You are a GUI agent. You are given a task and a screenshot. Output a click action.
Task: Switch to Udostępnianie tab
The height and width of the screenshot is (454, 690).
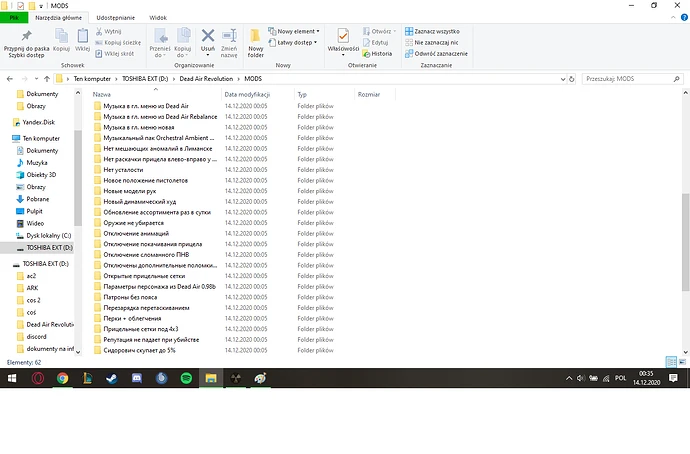click(116, 18)
